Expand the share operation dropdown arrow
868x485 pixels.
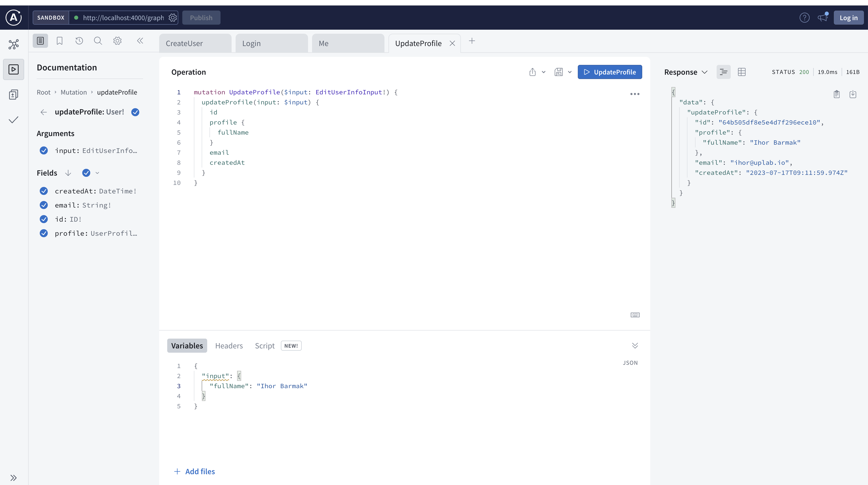coord(544,72)
